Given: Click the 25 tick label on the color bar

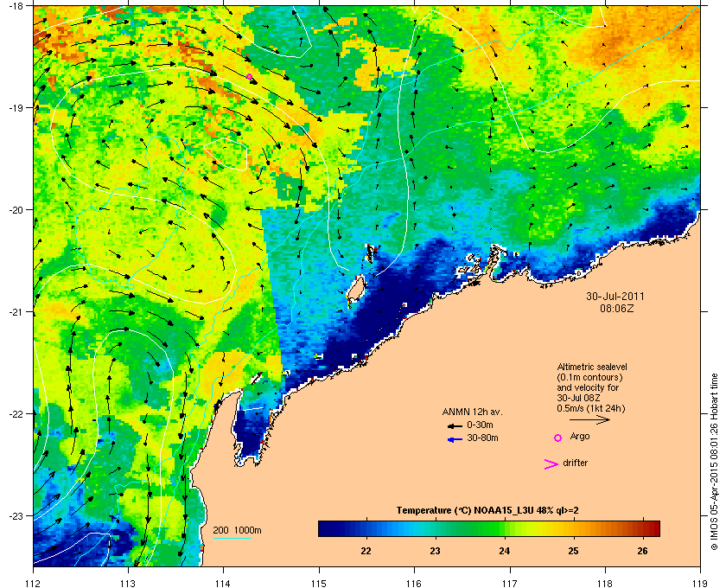Looking at the screenshot, I should click(573, 551).
